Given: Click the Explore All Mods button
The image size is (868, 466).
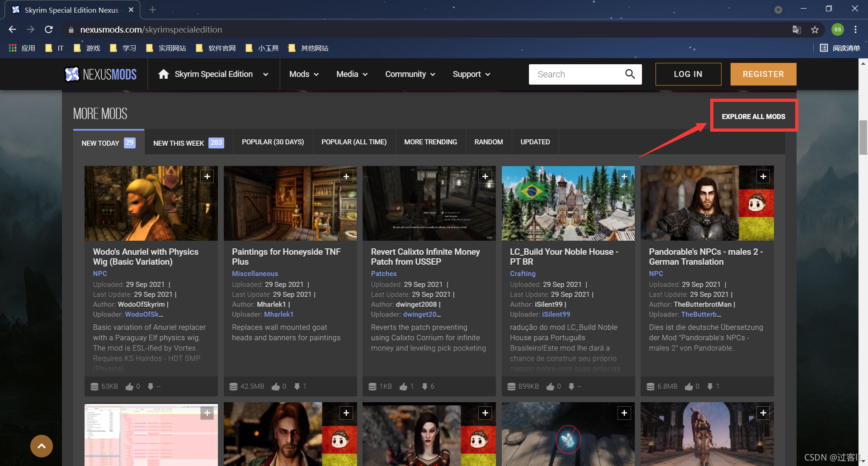Looking at the screenshot, I should click(x=753, y=116).
